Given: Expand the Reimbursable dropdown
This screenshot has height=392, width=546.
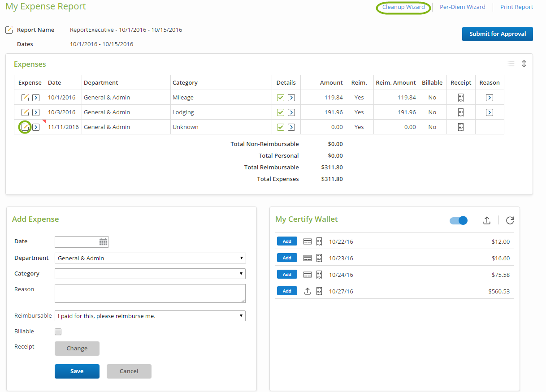Looking at the screenshot, I should tap(150, 316).
